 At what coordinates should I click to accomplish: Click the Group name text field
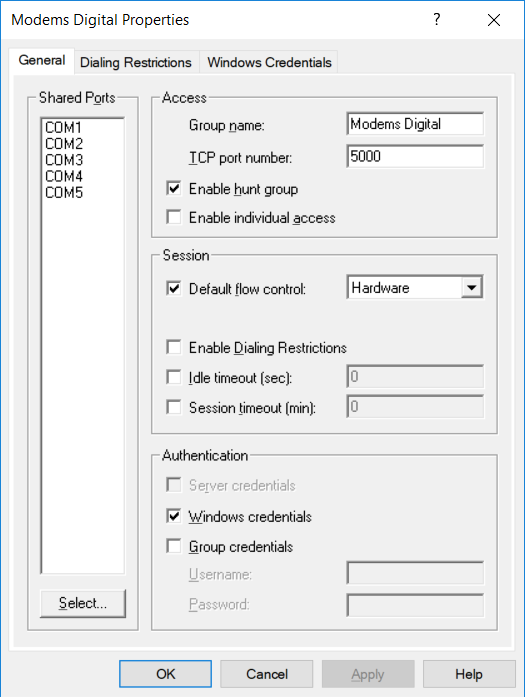tap(415, 124)
